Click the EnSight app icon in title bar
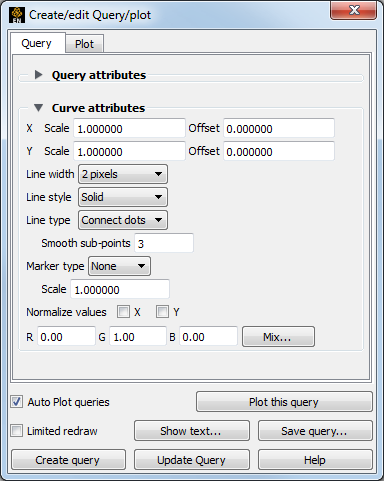The image size is (384, 481). point(17,15)
